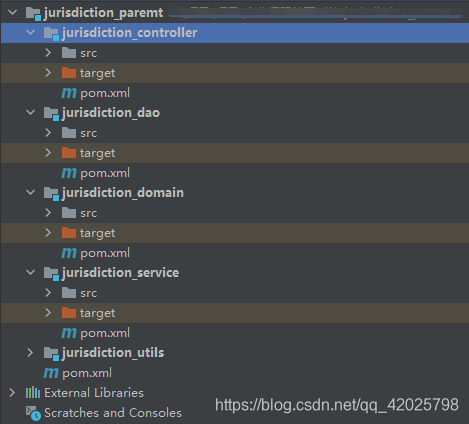Screen dimensions: 469x424
Task: Select the target label under jurisdiction_domain
Action: click(x=97, y=233)
